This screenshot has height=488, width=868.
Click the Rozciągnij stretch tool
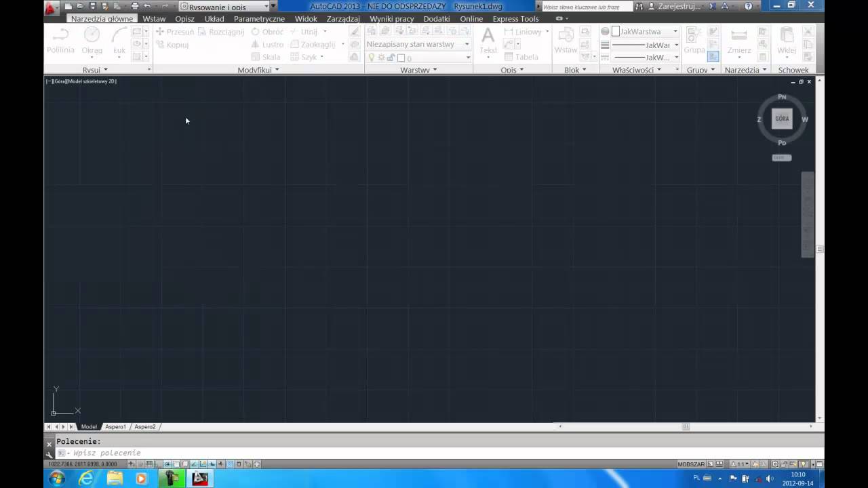coord(222,32)
